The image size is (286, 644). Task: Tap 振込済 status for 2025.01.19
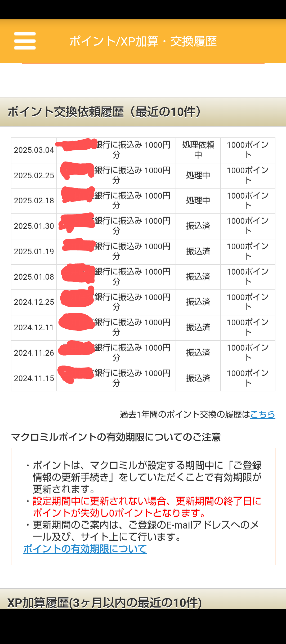(x=198, y=252)
